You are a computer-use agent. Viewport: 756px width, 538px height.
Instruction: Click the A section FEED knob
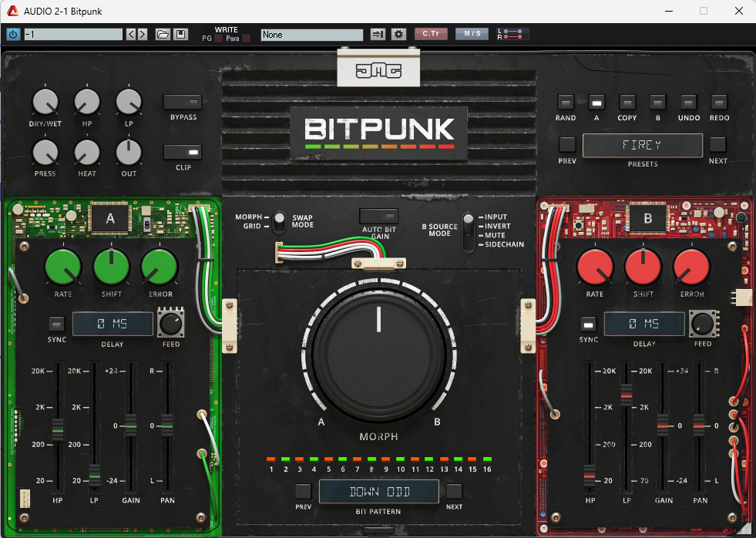tap(170, 324)
